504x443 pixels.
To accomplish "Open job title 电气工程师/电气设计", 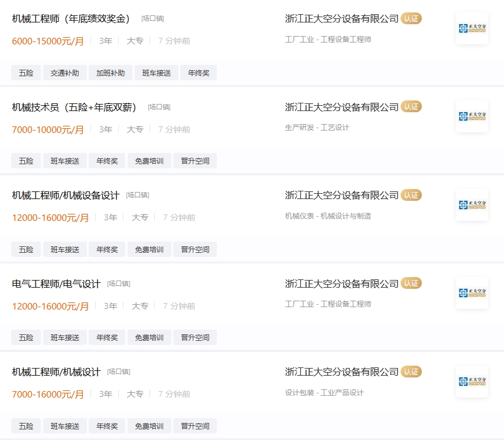I will (x=56, y=284).
